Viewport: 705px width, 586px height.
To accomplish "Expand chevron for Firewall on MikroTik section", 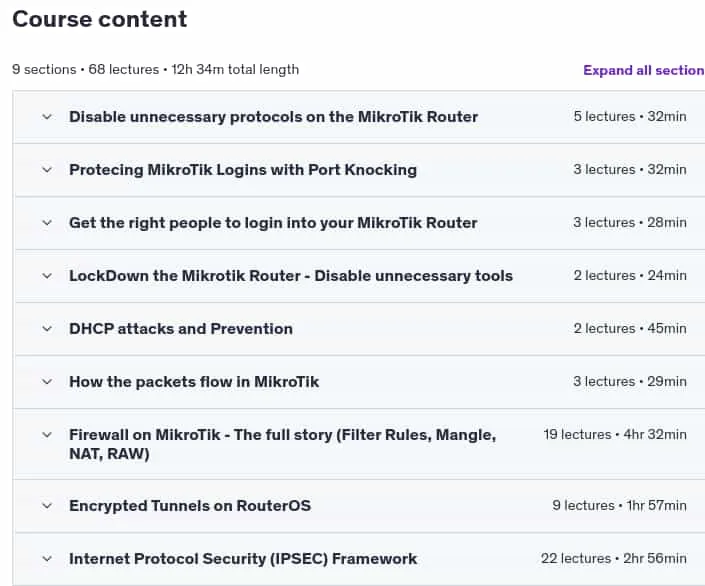I will [x=47, y=435].
